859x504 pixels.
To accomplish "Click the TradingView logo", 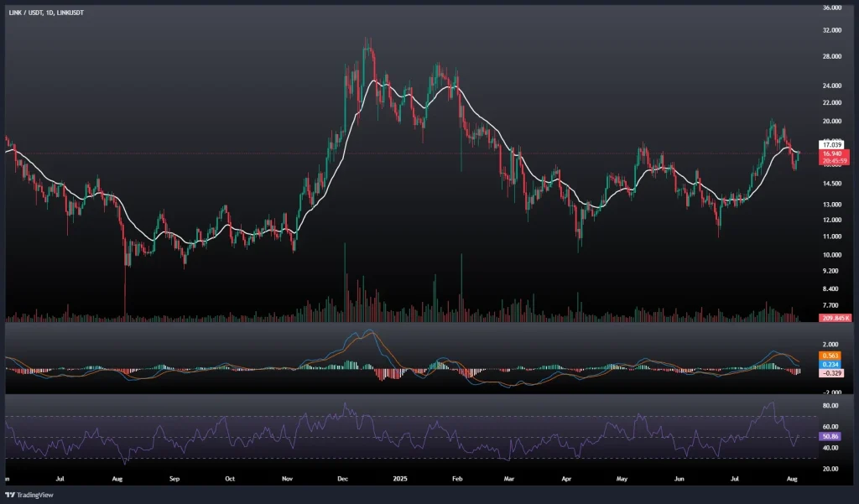I will coord(29,494).
